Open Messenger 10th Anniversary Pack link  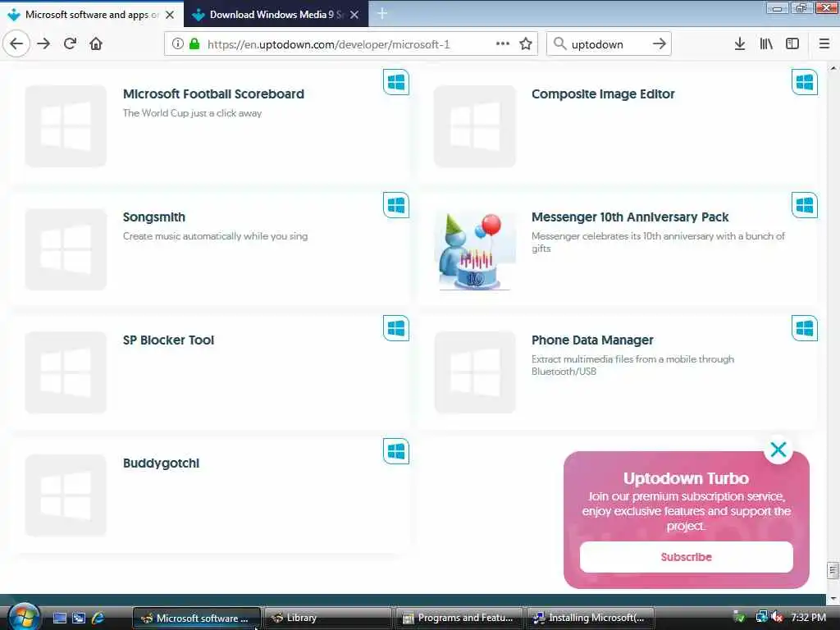[x=629, y=217]
